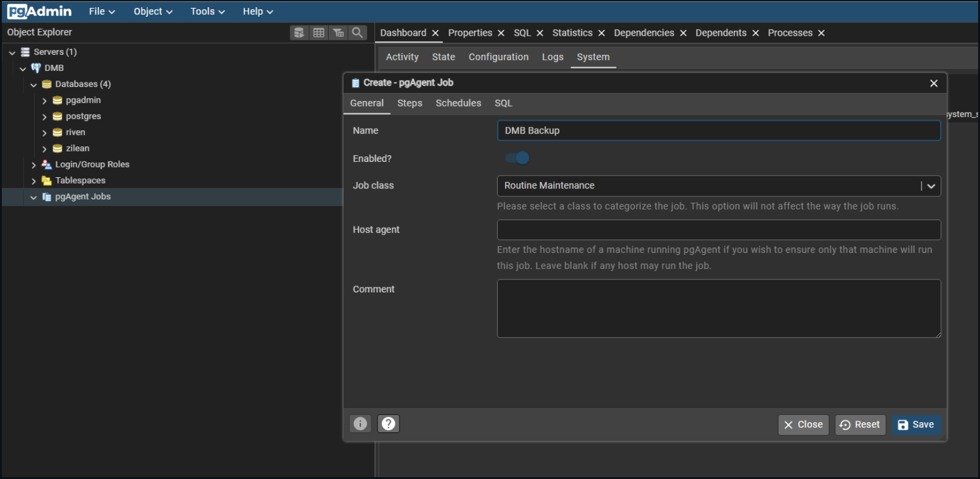
Task: Expand the pgadmin database node
Action: point(44,100)
